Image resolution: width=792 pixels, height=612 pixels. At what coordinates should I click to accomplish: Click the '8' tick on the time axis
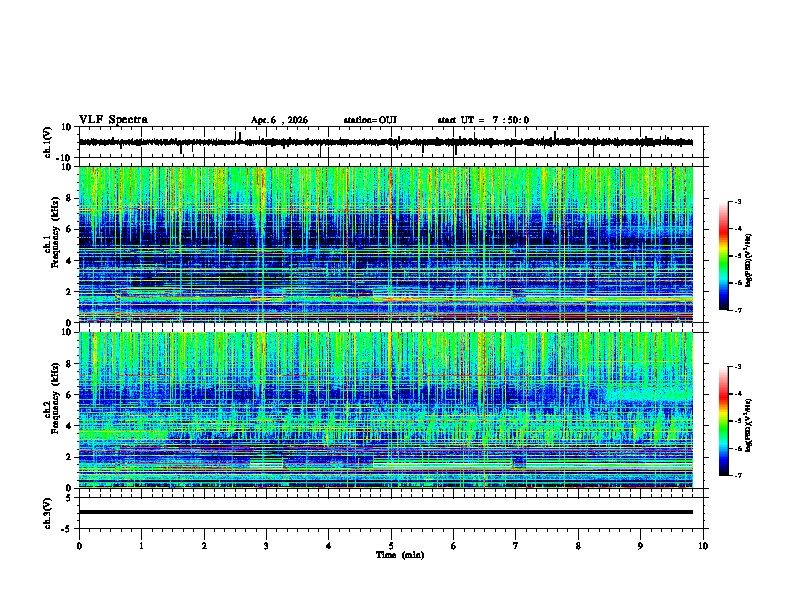pyautogui.click(x=578, y=546)
